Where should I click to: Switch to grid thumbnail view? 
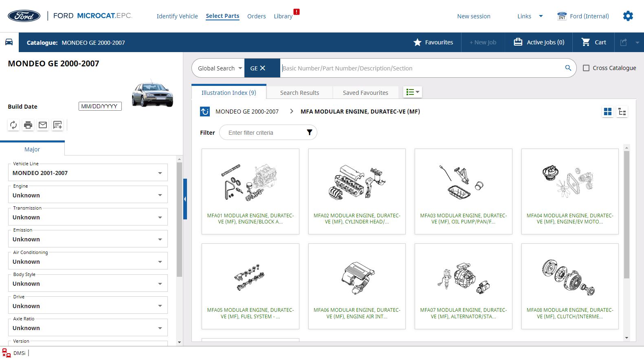608,112
